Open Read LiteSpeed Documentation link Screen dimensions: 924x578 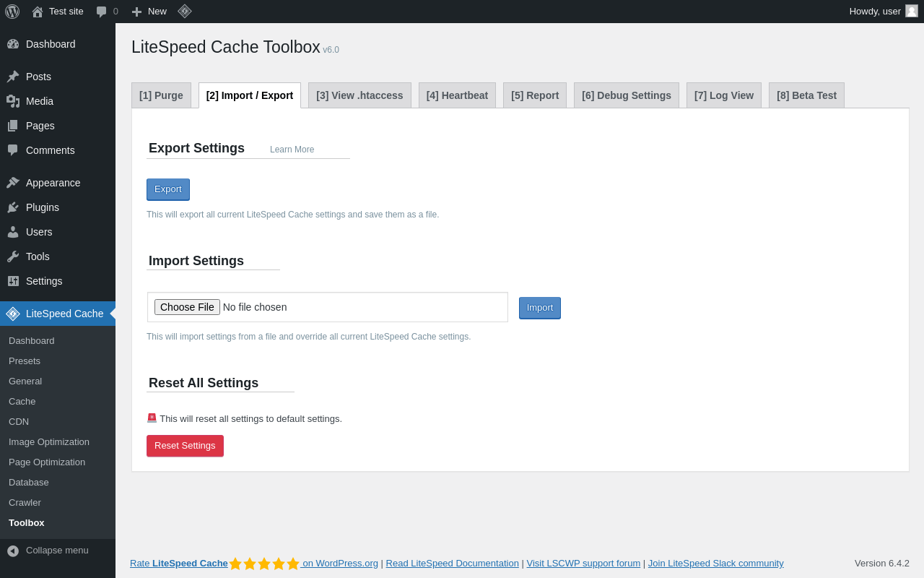pyautogui.click(x=453, y=564)
